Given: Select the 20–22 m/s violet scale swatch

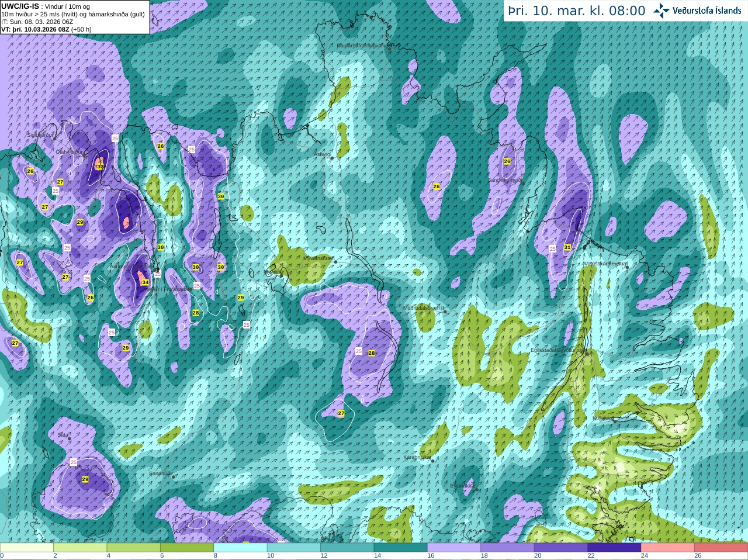Looking at the screenshot, I should click(x=560, y=548).
